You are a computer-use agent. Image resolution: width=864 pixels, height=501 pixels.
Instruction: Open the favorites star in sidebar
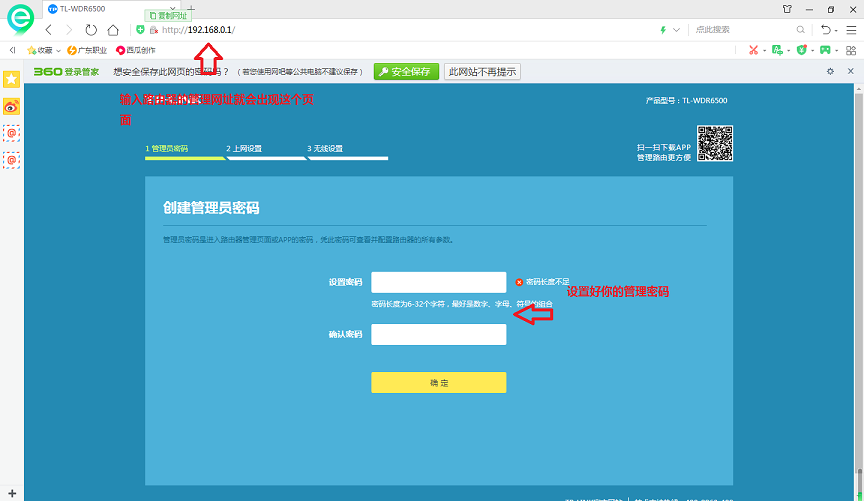tap(11, 79)
